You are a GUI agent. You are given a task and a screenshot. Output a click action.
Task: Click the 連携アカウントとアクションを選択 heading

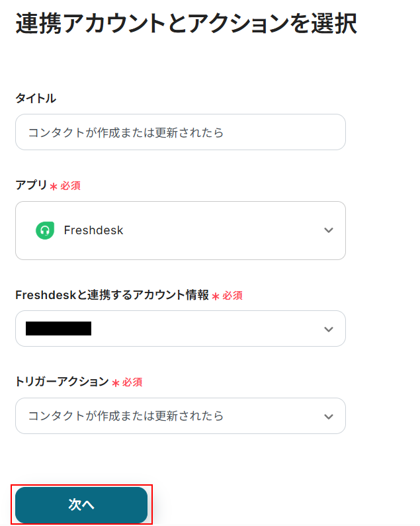point(186,24)
